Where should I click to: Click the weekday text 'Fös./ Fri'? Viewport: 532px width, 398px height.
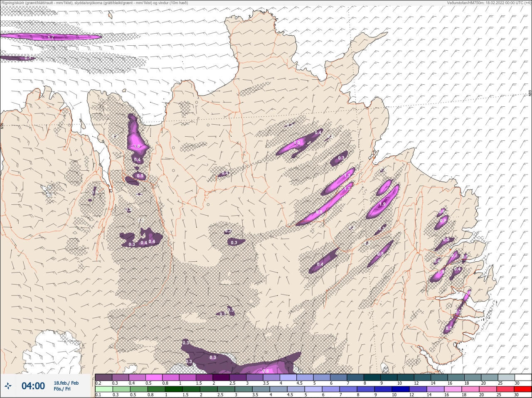tap(62, 389)
